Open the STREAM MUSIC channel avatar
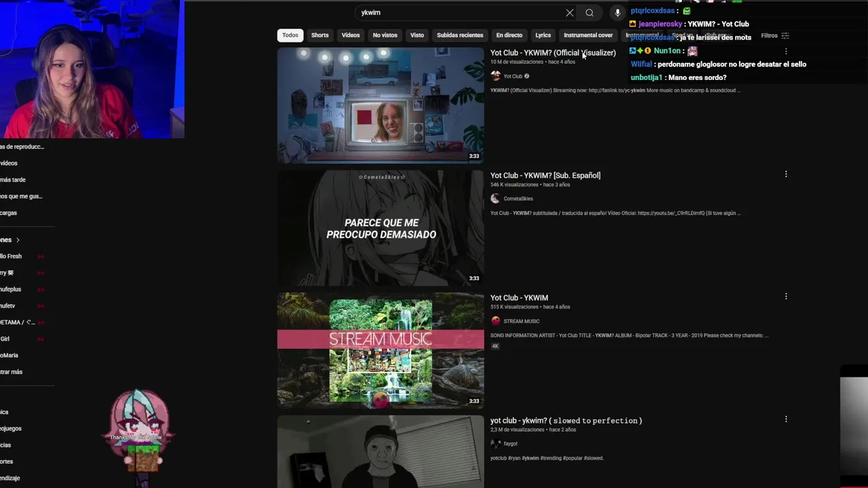Viewport: 868px width, 488px height. [x=495, y=321]
